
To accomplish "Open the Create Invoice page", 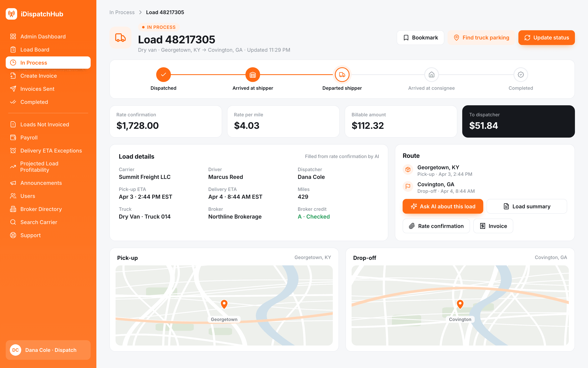I will 48,76.
